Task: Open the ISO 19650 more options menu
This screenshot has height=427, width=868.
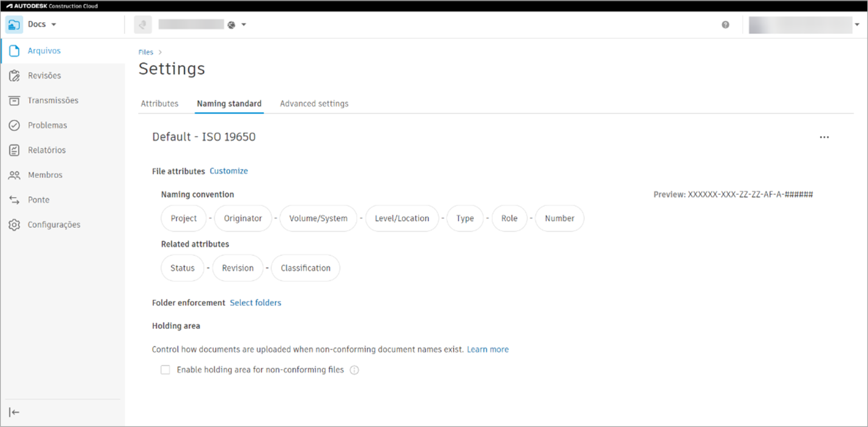Action: [x=824, y=137]
